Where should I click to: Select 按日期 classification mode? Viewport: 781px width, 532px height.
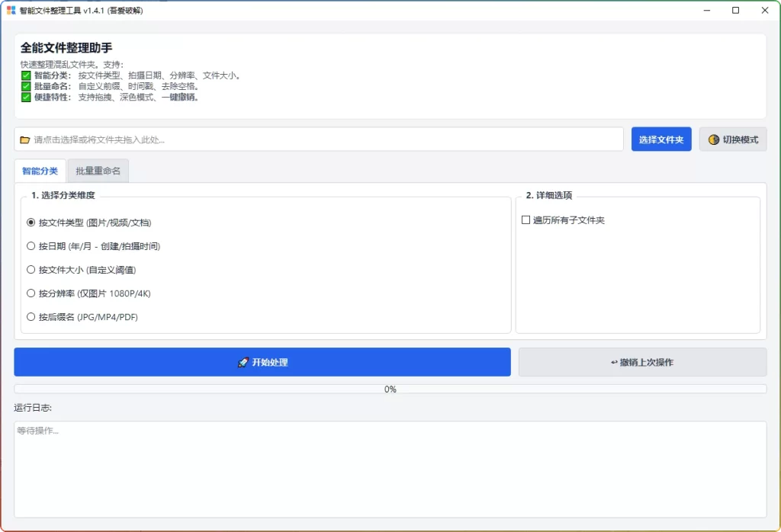[x=31, y=246]
